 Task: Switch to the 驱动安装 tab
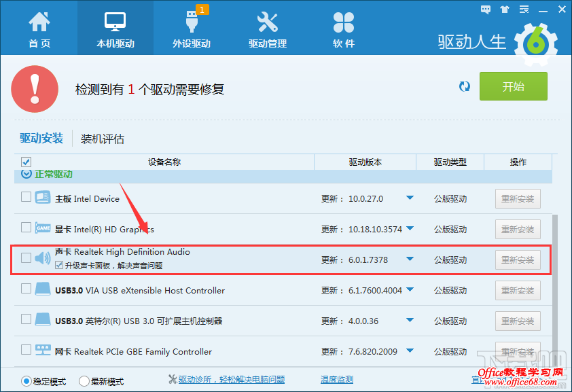41,138
